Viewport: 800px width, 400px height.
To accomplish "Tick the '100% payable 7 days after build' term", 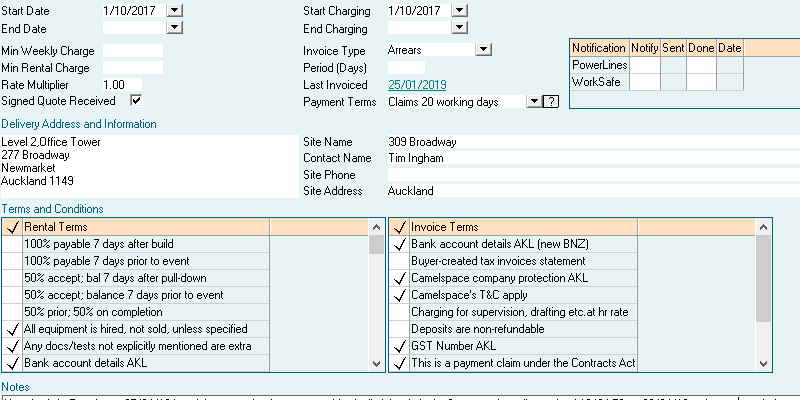I will [12, 244].
